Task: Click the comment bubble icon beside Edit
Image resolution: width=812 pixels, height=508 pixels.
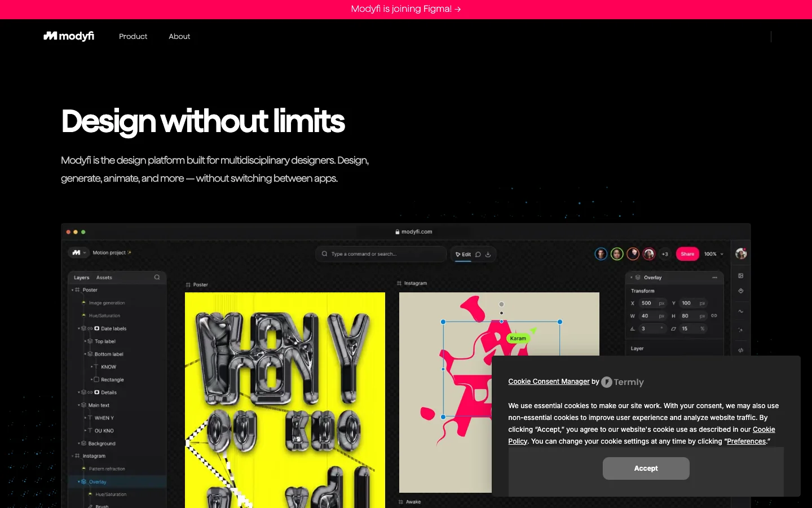Action: coord(478,255)
